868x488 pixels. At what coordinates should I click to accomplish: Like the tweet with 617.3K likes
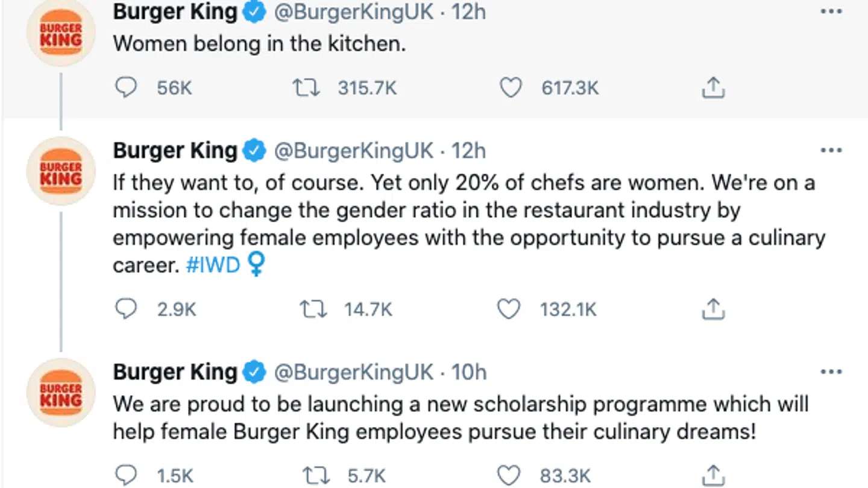tap(511, 88)
